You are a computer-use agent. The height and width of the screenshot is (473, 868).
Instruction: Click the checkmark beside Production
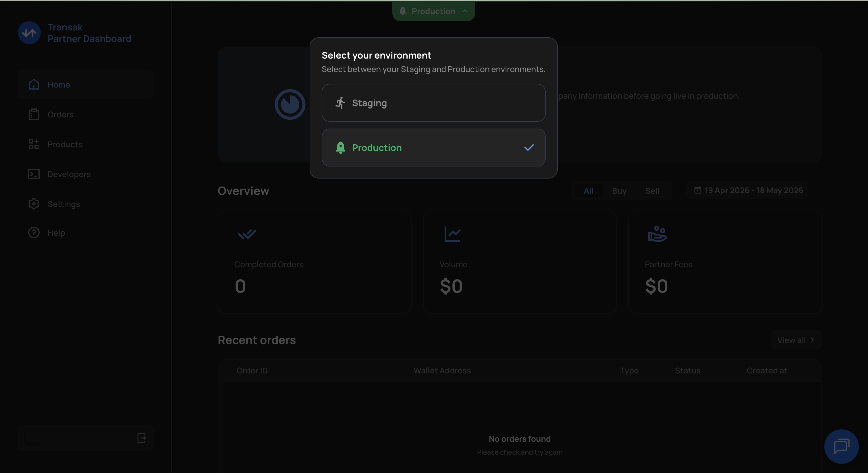click(x=529, y=148)
